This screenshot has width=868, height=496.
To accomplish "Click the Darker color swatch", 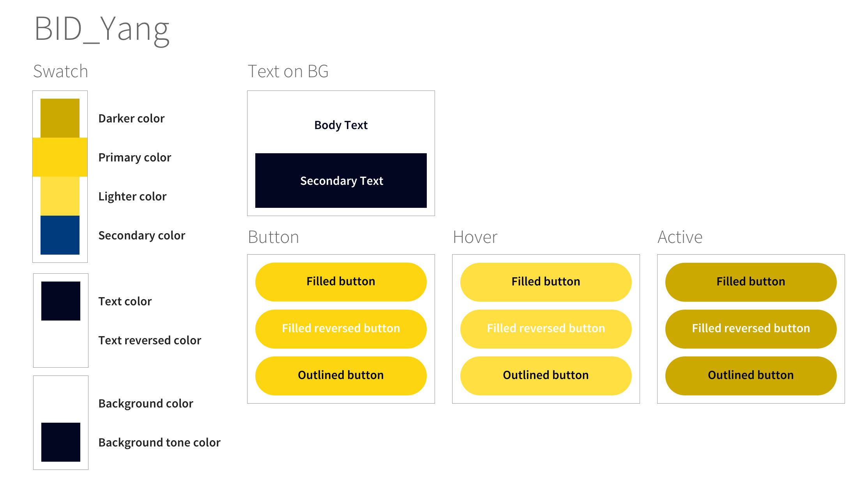I will (60, 118).
